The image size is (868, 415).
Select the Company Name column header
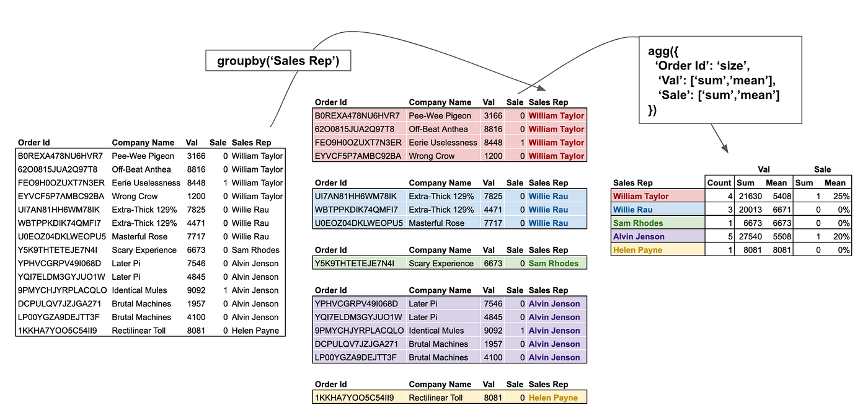click(x=143, y=142)
